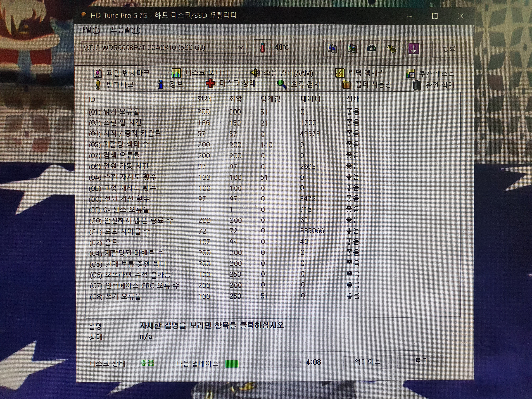Click data value 43573 in start/stop row

[310, 134]
